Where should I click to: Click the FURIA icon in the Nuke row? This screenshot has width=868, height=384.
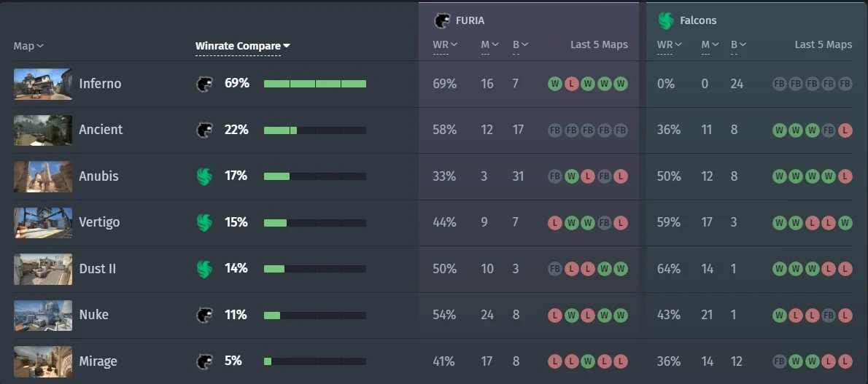point(204,316)
